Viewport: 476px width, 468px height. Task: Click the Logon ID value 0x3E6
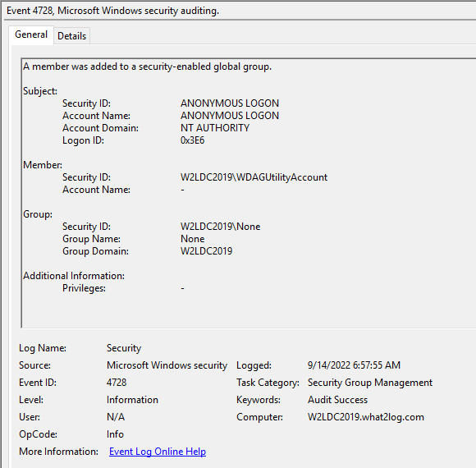193,140
